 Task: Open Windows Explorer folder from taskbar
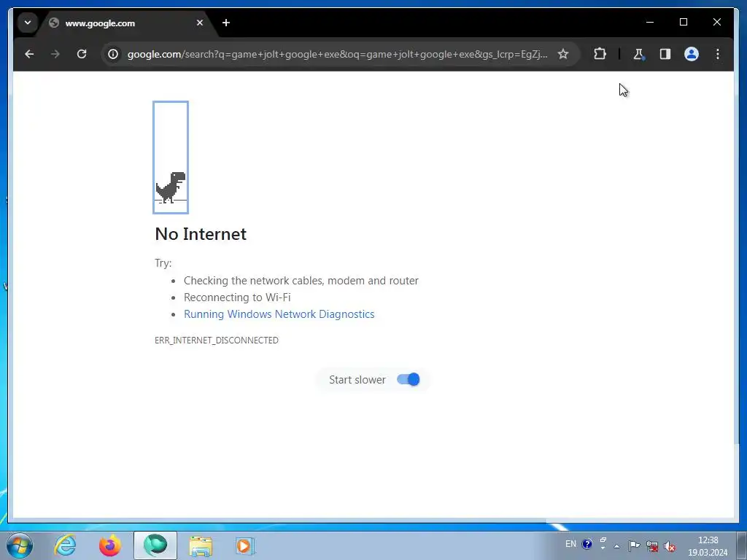pos(201,545)
